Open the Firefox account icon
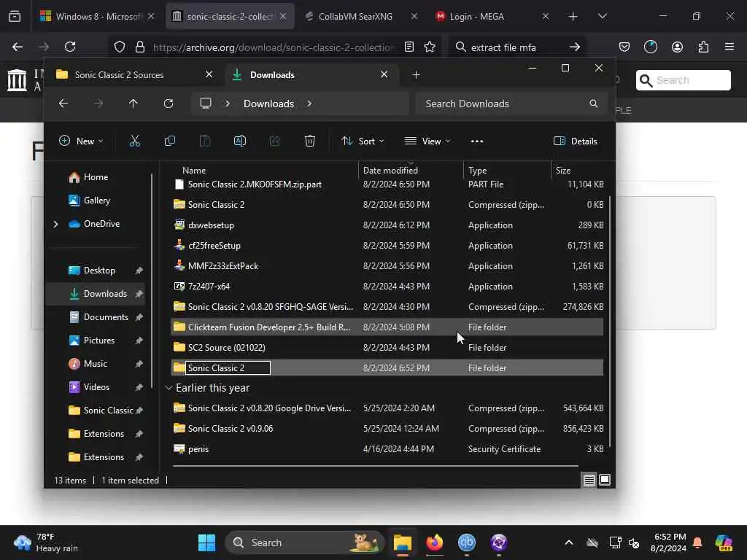The image size is (747, 560). point(677,47)
